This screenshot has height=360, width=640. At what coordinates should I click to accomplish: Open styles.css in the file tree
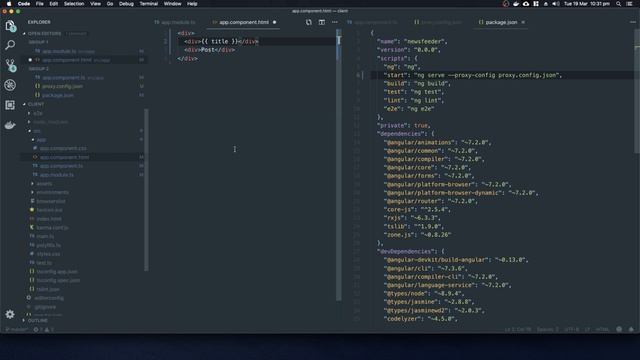[x=48, y=254]
